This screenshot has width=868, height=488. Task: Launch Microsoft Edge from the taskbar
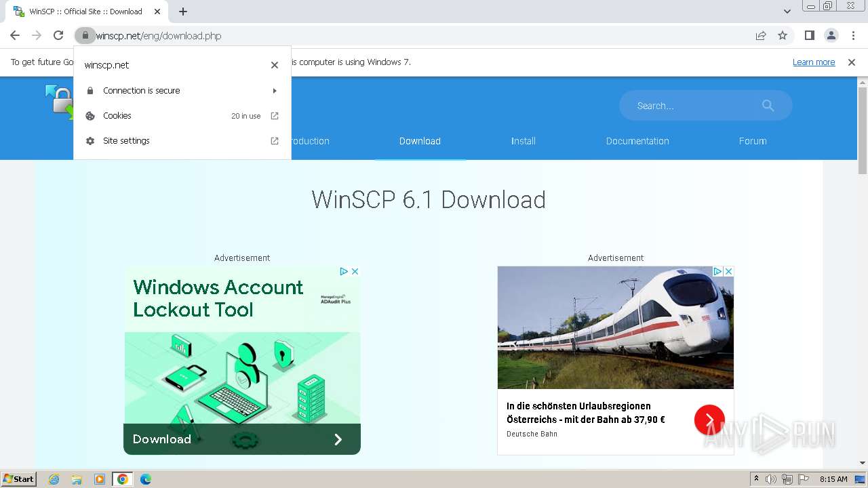pyautogui.click(x=146, y=479)
